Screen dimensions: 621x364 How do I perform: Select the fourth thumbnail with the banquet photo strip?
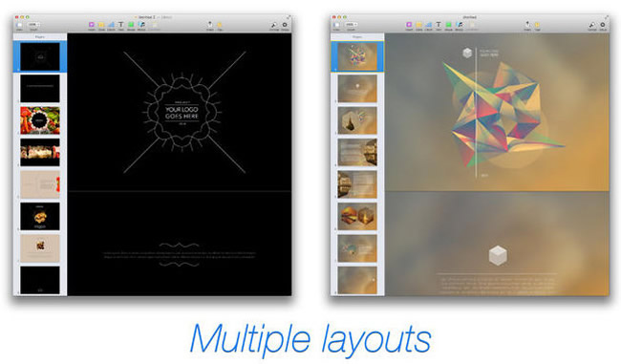tap(40, 152)
